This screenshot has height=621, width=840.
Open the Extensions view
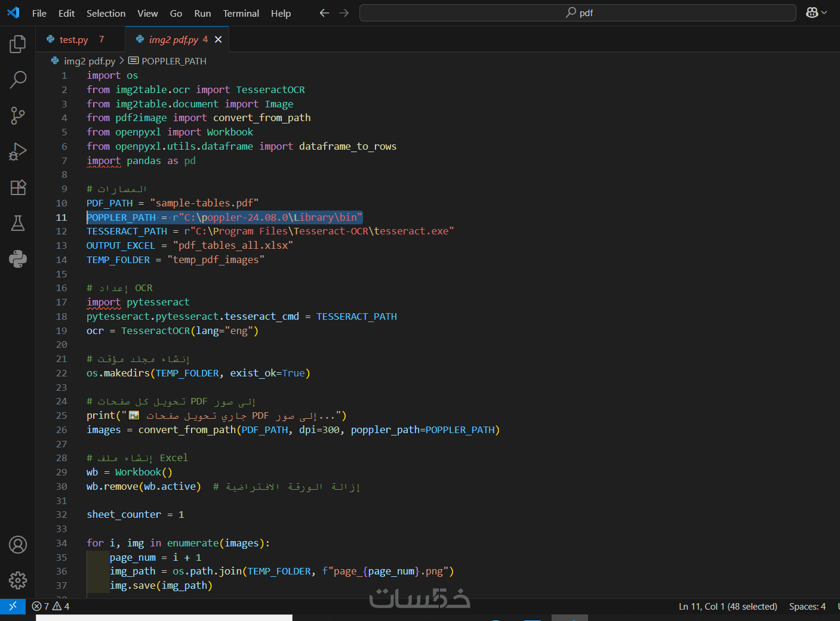click(x=18, y=187)
